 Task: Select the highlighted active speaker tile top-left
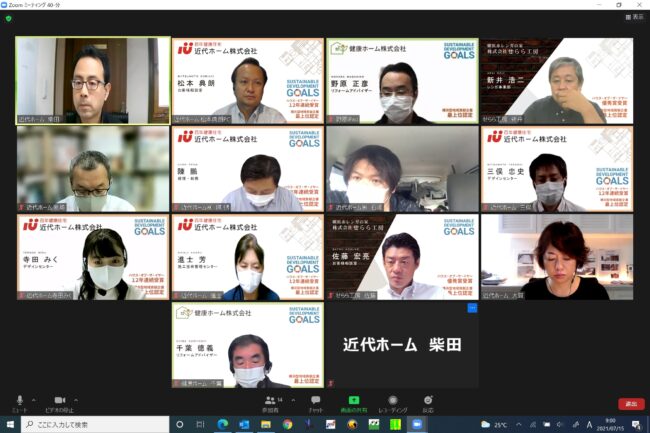click(93, 81)
